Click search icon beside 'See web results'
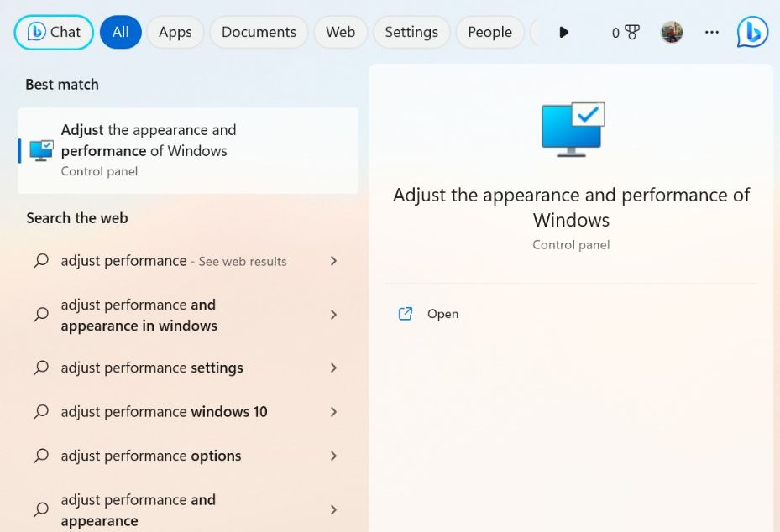The image size is (780, 532). pyautogui.click(x=41, y=261)
